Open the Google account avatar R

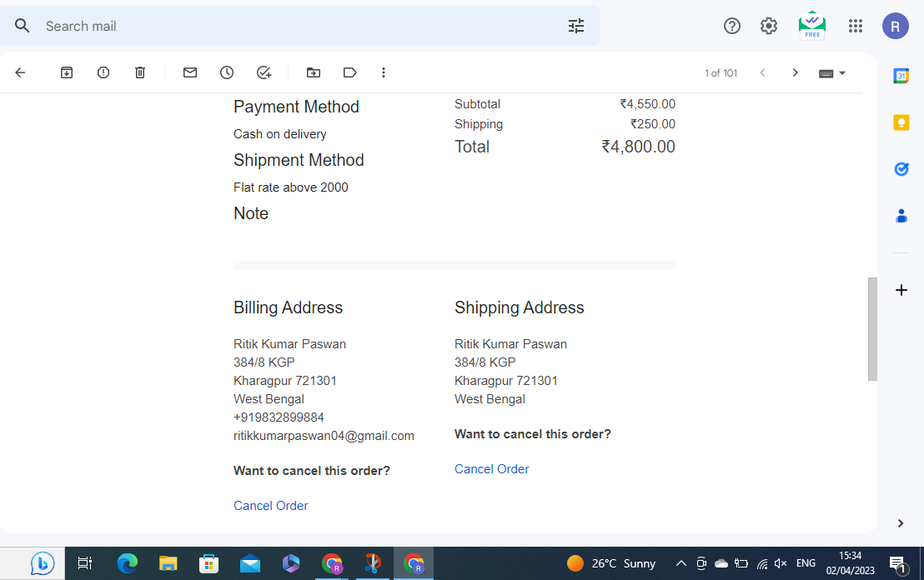895,26
